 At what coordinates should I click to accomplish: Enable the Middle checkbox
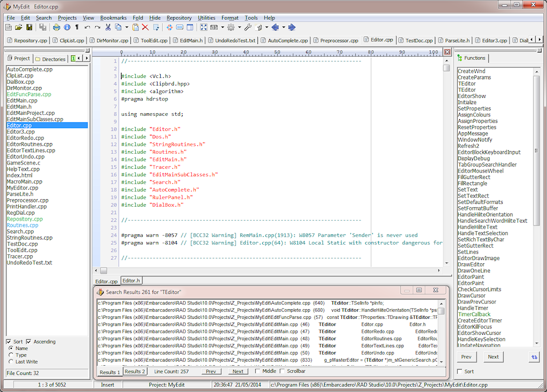pos(257,371)
